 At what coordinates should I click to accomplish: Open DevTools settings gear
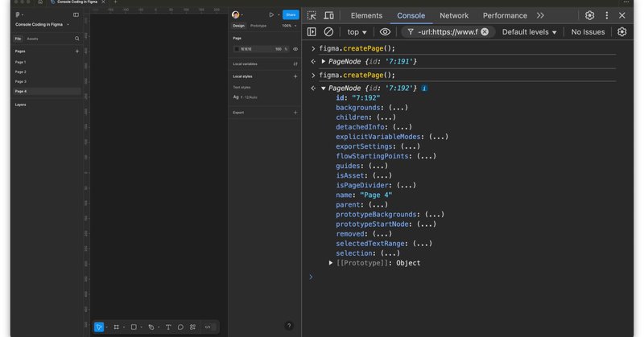click(x=590, y=15)
